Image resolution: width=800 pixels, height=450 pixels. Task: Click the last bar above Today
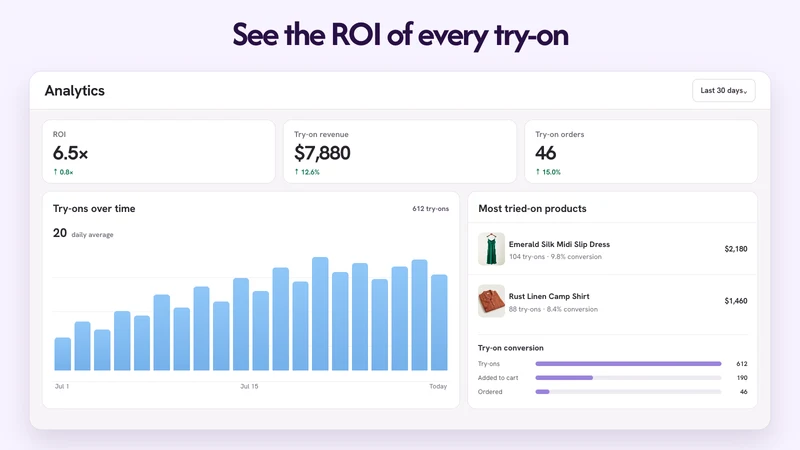pos(439,322)
